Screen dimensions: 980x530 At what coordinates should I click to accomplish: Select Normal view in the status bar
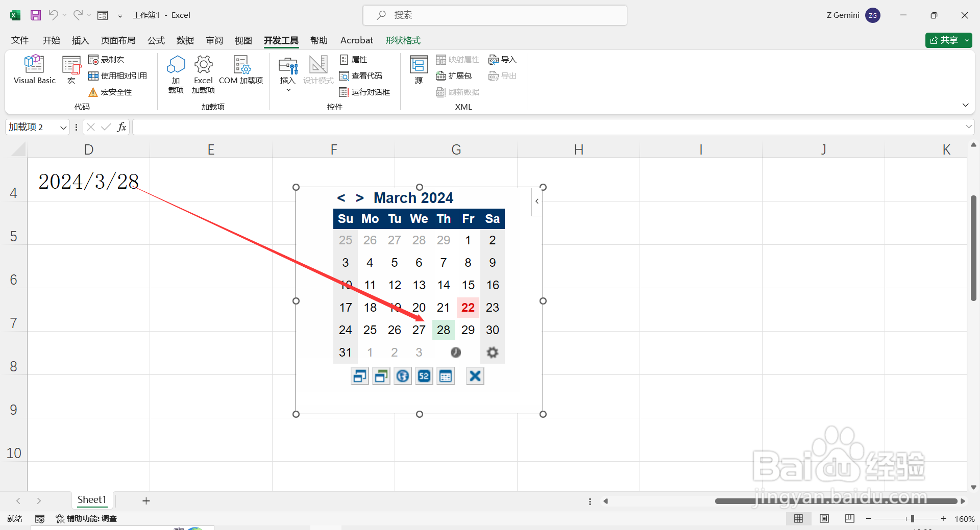[799, 519]
